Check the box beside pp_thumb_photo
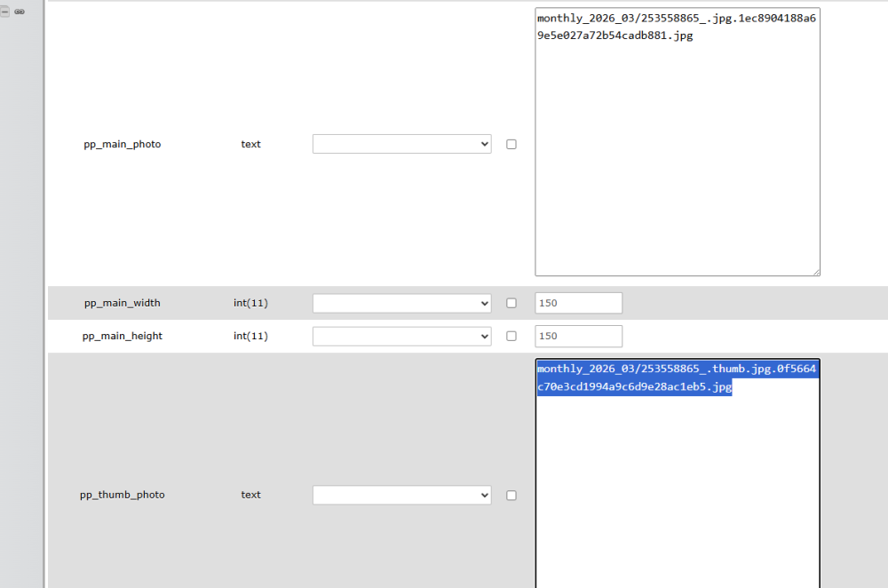Viewport: 888px width, 588px height. tap(511, 495)
